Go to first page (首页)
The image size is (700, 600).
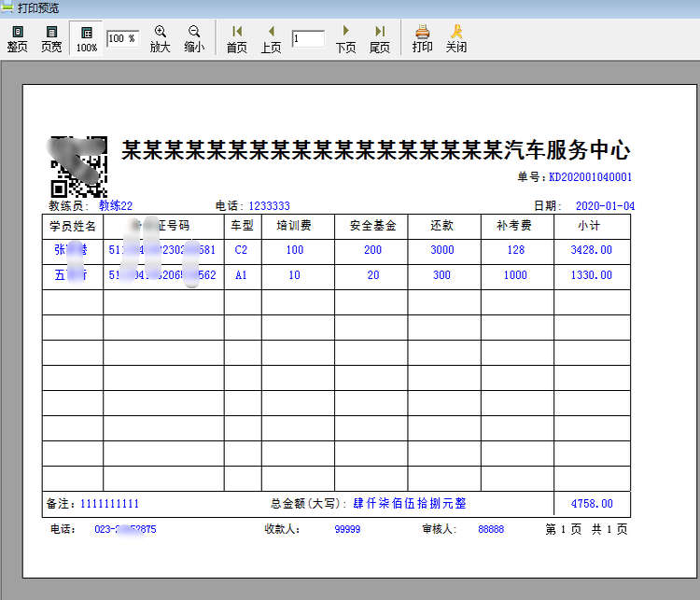237,39
